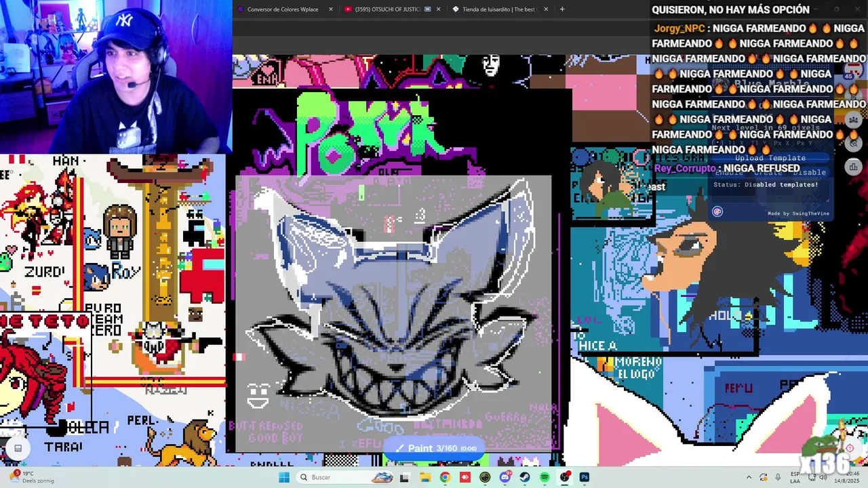Open Discord from the taskbar
Viewport: 868px width, 488px height.
tap(505, 477)
